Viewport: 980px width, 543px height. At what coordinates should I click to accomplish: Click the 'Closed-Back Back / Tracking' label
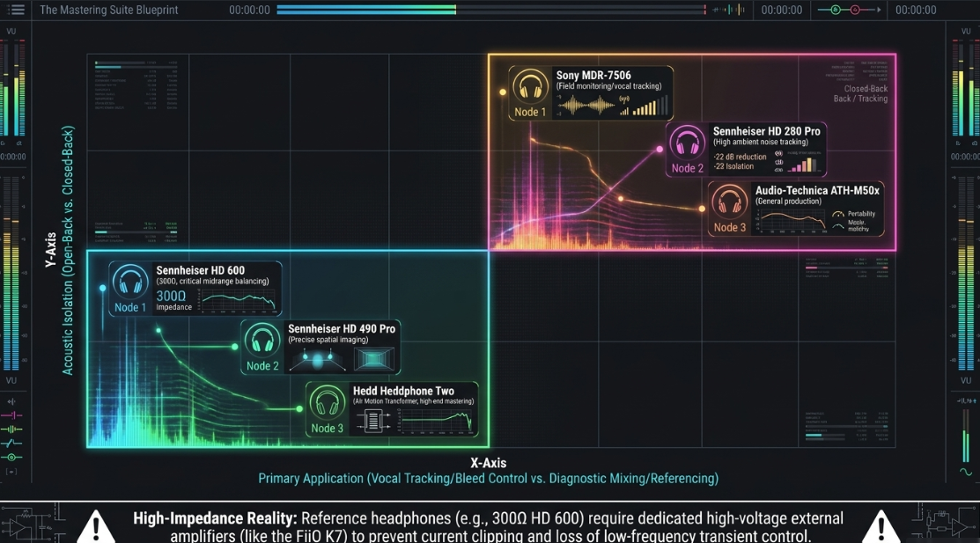pos(860,94)
